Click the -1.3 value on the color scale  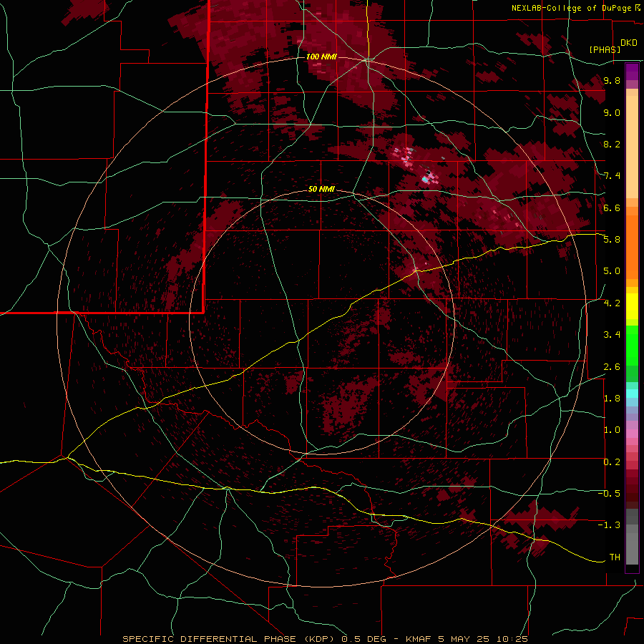[x=609, y=525]
